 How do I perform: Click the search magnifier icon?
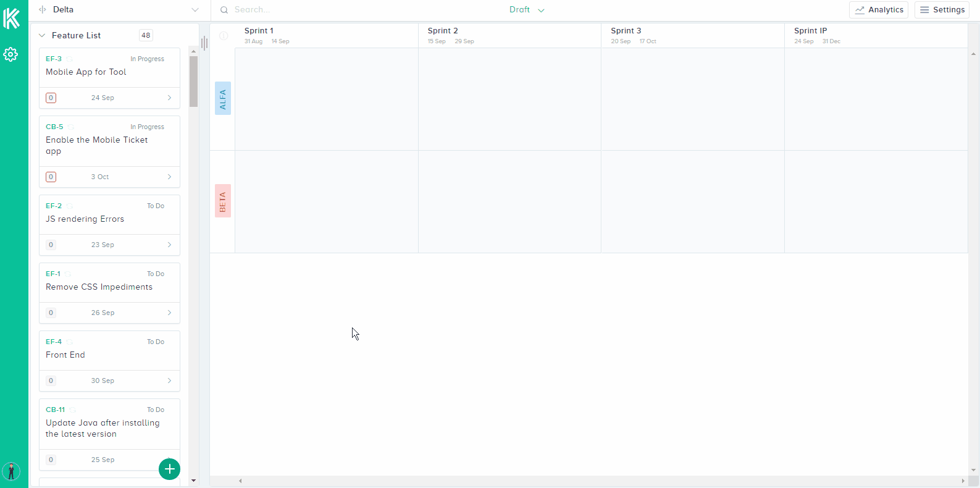pos(224,10)
